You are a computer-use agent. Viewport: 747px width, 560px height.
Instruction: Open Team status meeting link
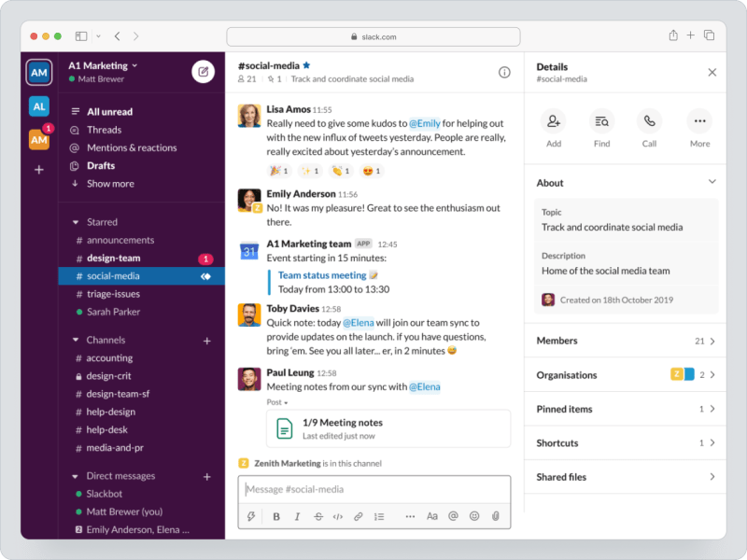(x=322, y=275)
